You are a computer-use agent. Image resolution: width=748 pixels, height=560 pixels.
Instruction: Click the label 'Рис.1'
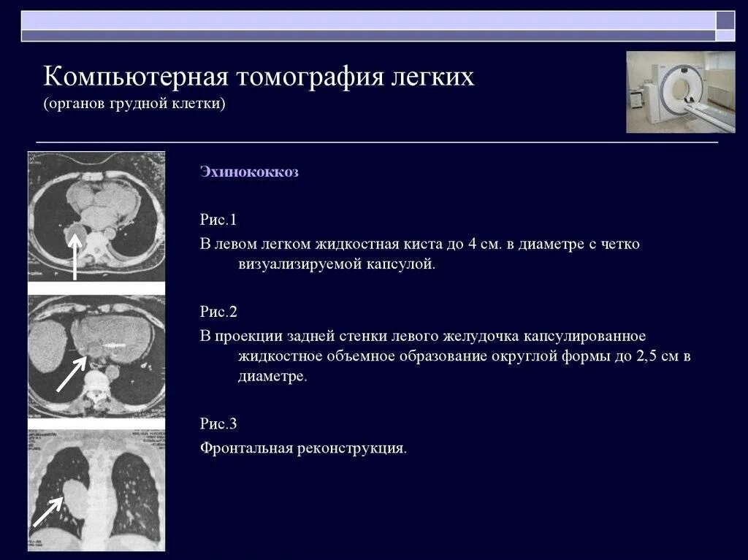(218, 220)
